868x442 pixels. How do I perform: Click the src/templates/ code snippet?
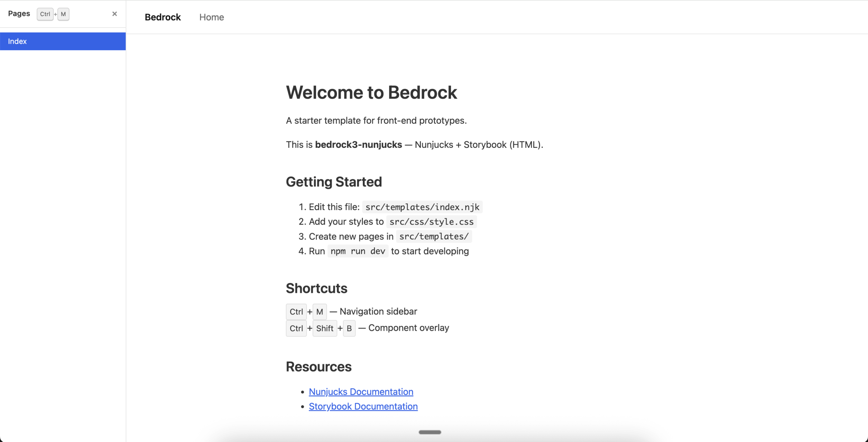tap(434, 237)
